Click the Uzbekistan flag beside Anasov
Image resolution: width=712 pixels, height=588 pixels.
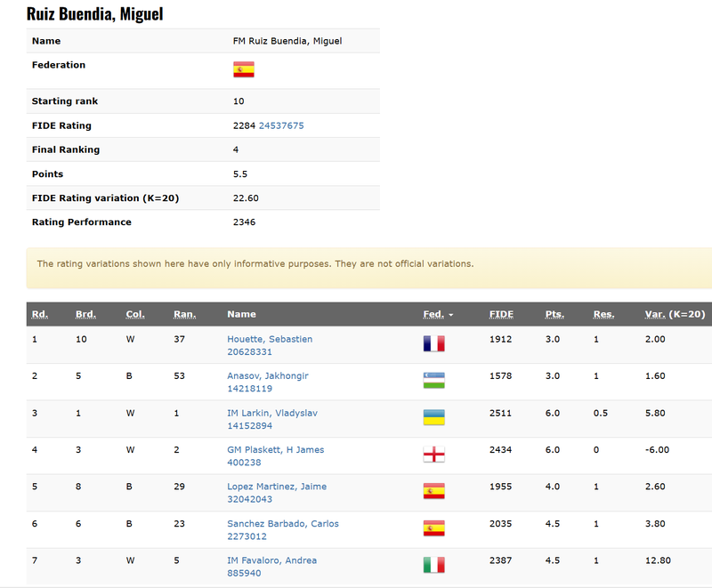(433, 381)
